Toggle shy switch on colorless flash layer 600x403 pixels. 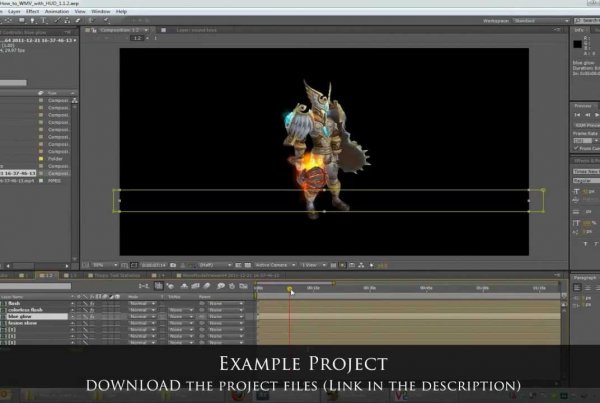[x=72, y=310]
